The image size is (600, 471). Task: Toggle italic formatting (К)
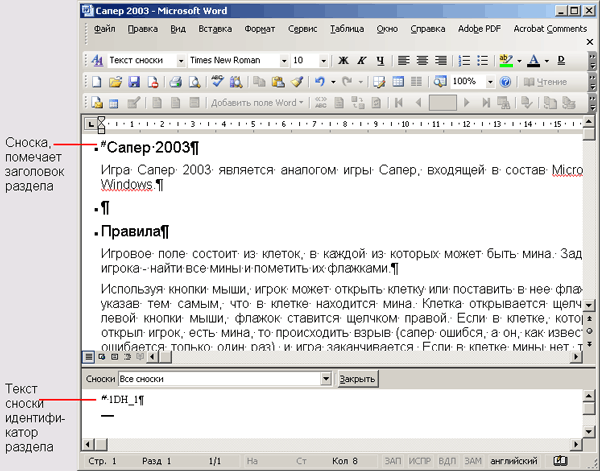[x=362, y=60]
